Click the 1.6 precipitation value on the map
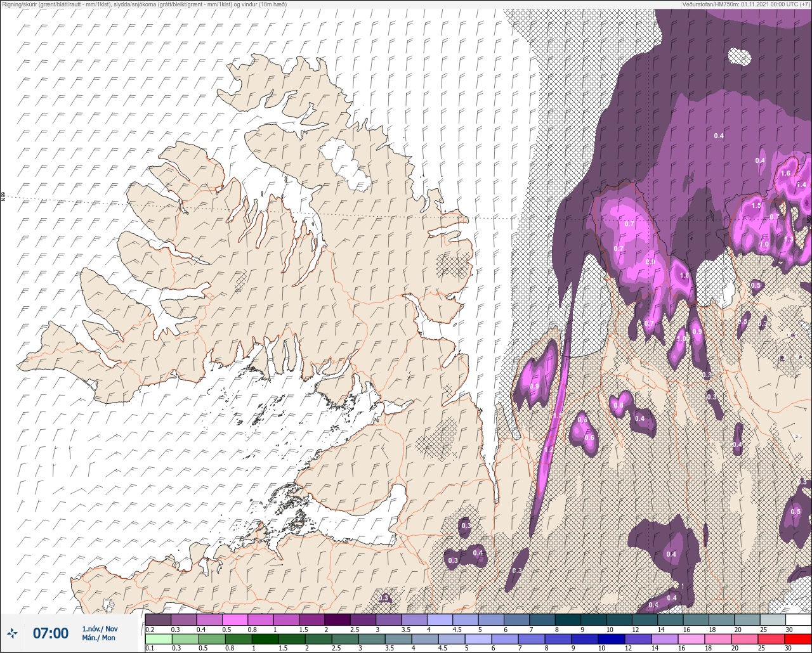The width and height of the screenshot is (812, 653). 785,173
